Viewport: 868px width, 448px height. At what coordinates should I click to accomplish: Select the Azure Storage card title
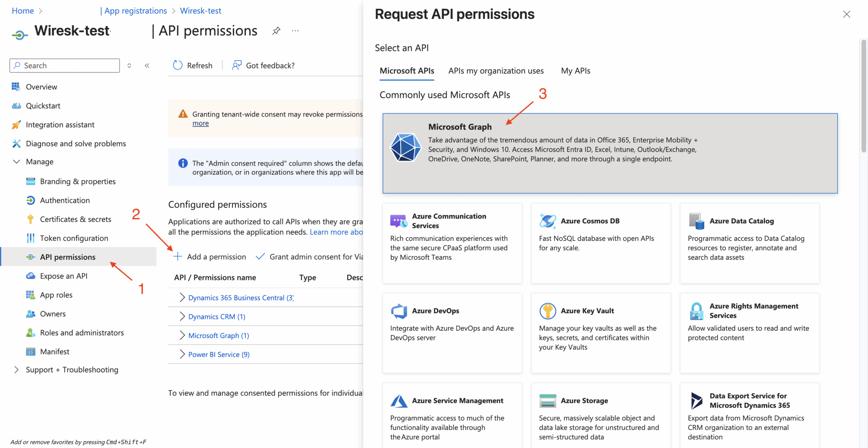click(x=584, y=400)
